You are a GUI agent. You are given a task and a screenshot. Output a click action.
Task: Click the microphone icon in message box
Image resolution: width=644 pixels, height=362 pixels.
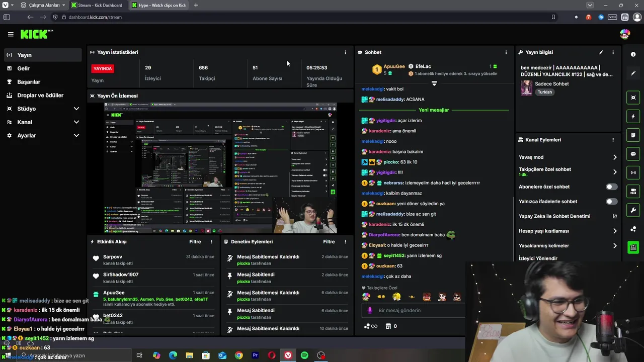pos(370,310)
